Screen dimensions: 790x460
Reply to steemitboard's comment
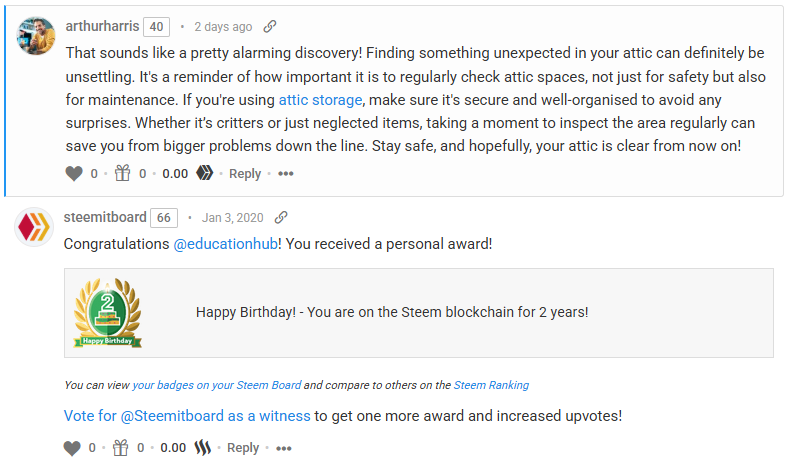click(243, 448)
